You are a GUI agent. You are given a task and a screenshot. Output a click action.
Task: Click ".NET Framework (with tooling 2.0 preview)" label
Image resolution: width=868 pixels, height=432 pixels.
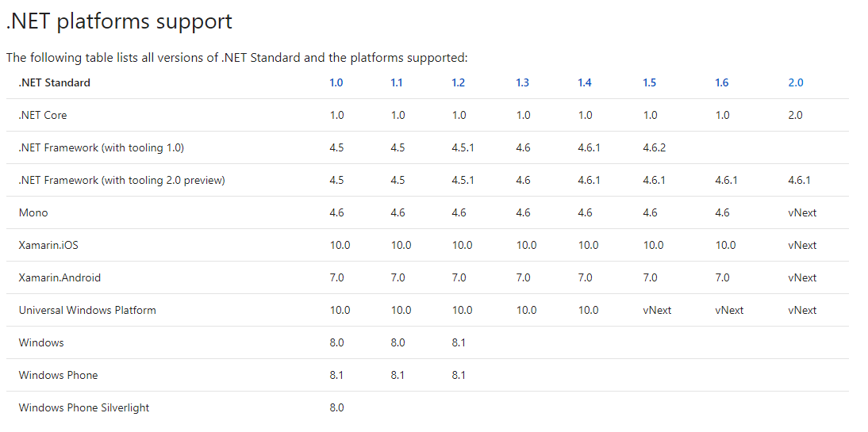click(122, 180)
